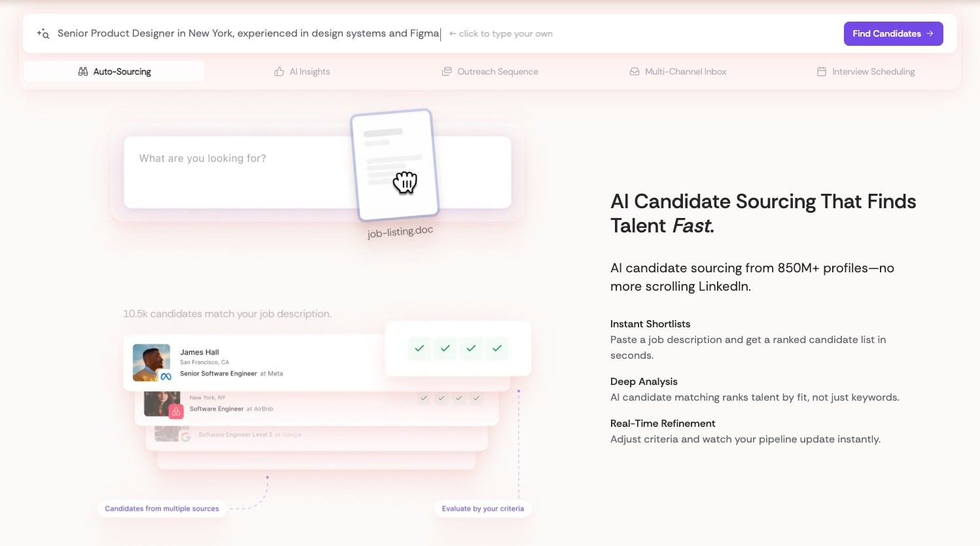Go to the Interview Scheduling tab

coord(866,71)
